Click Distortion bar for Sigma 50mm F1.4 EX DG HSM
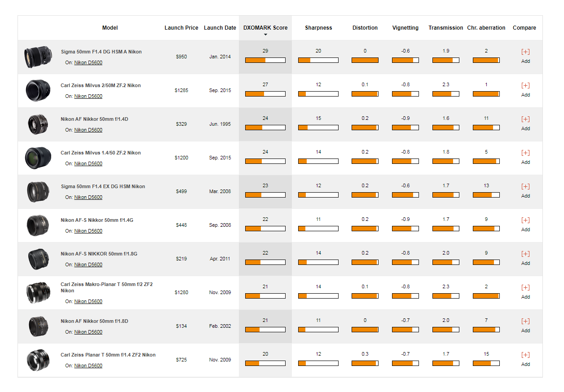The height and width of the screenshot is (392, 564). [x=365, y=195]
